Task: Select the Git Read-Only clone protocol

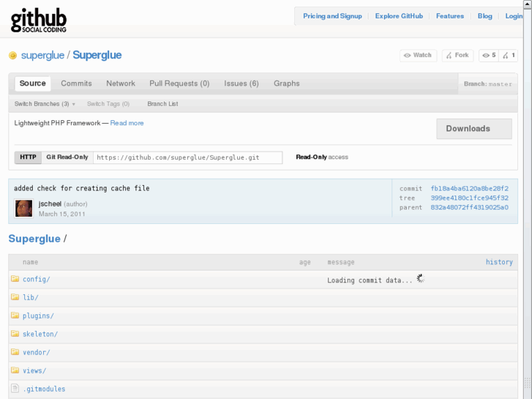Action: click(x=67, y=157)
